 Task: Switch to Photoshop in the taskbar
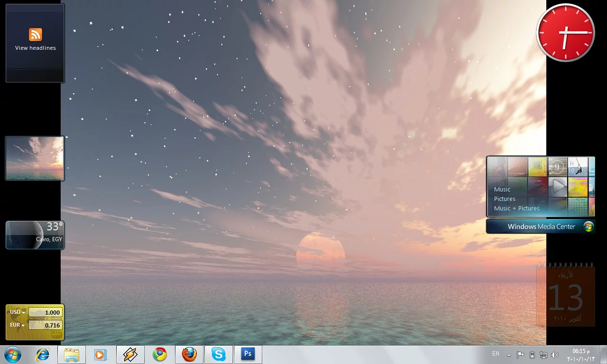tap(248, 355)
